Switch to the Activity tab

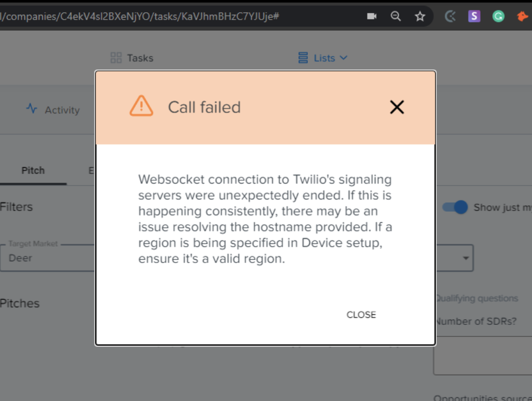53,110
